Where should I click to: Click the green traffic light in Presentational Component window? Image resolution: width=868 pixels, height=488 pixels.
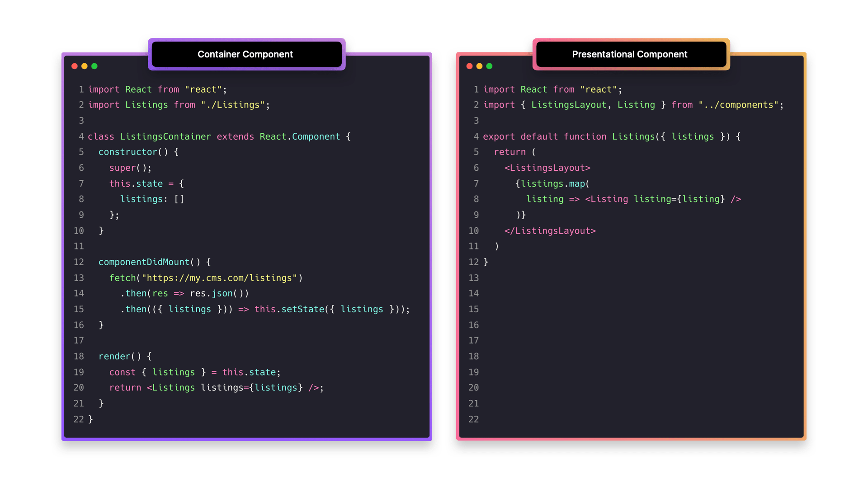pos(489,66)
